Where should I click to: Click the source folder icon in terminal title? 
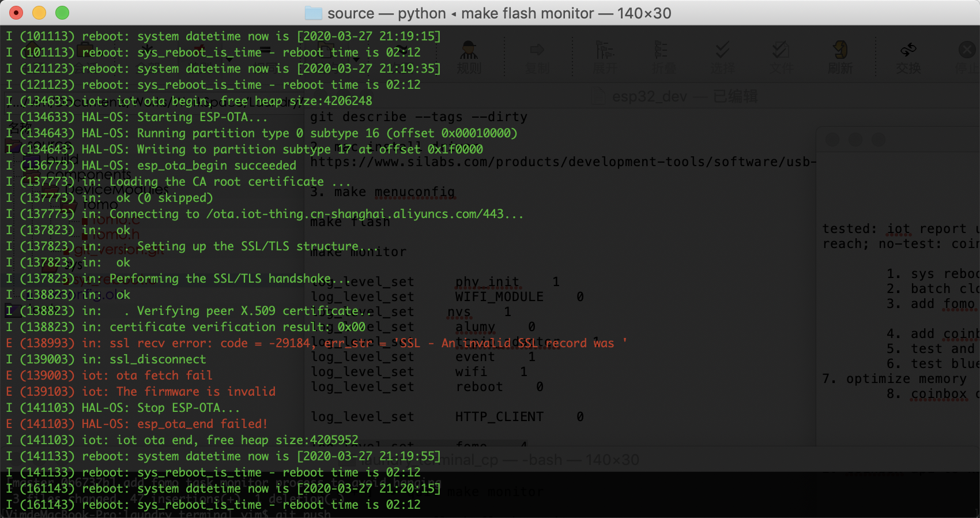click(x=313, y=13)
